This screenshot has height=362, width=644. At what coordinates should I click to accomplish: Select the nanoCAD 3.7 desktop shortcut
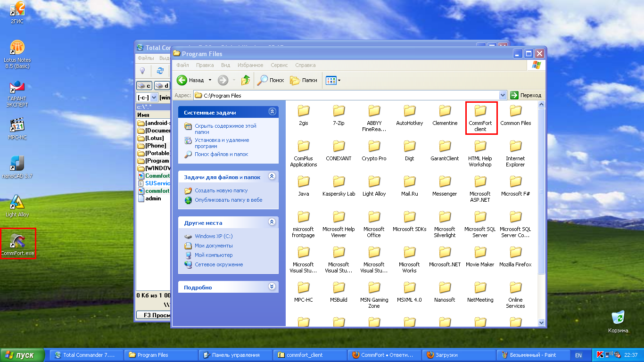(x=17, y=164)
